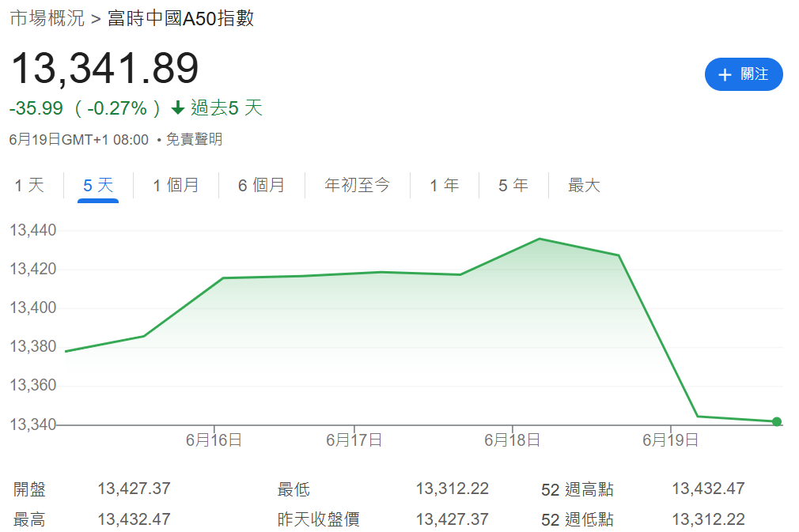The image size is (799, 532).
Task: Click the green down arrow icon
Action: click(177, 108)
